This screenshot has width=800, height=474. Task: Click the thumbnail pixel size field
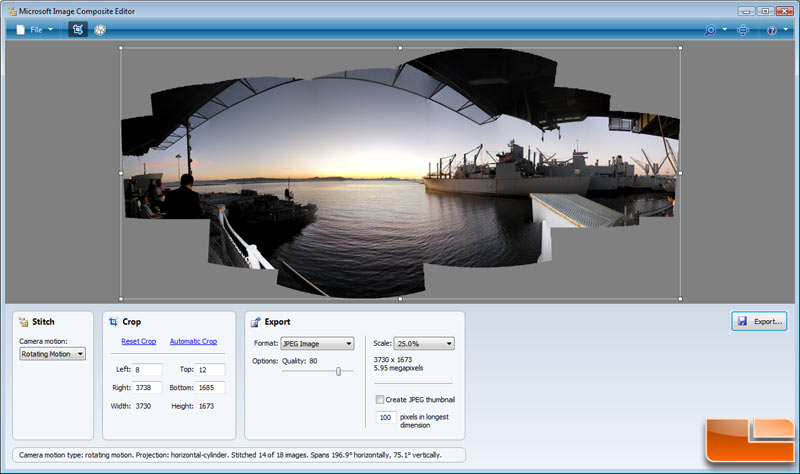coord(386,417)
